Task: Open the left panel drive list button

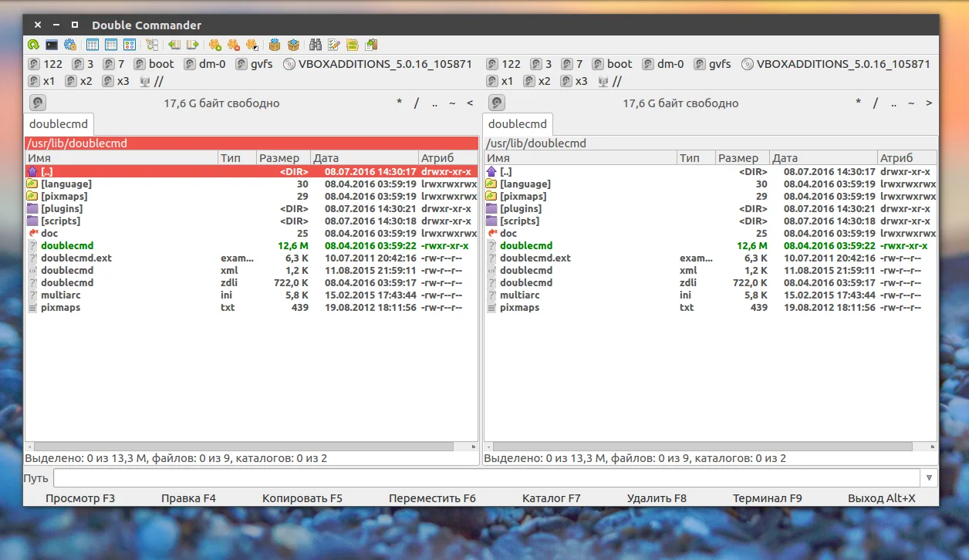Action: pyautogui.click(x=38, y=103)
